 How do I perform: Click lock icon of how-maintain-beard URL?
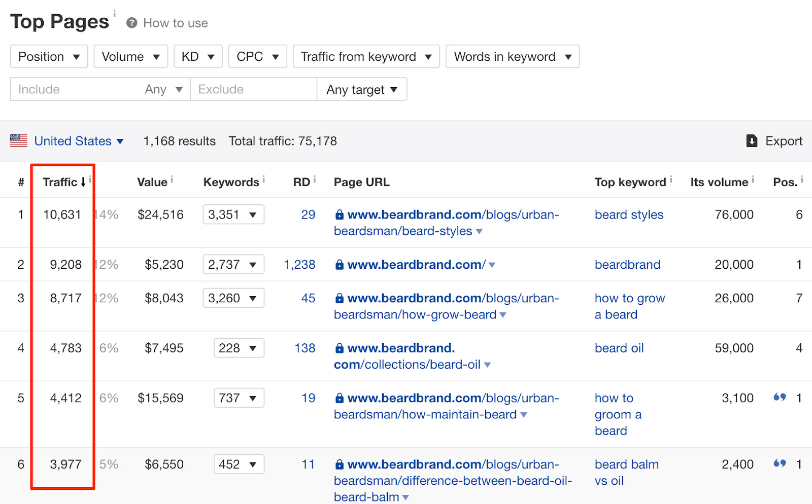[x=340, y=398]
